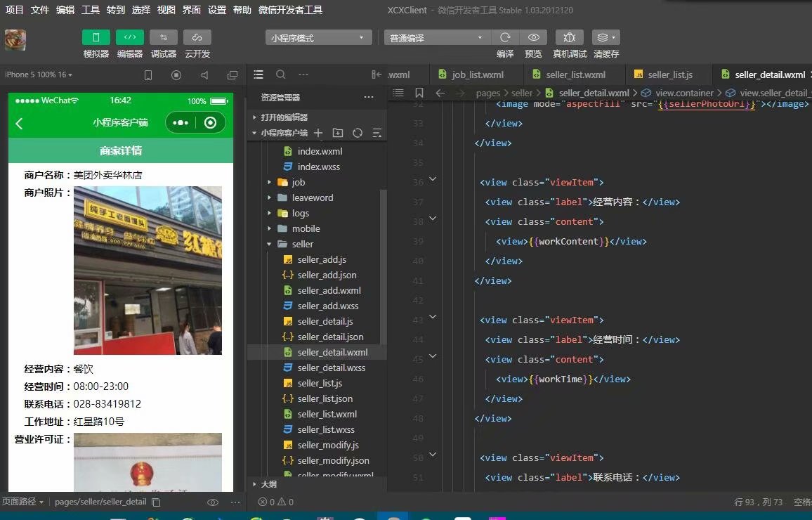Collapse the side panel toggle icon
Screen dimensions: 812x520
pyautogui.click(x=376, y=74)
